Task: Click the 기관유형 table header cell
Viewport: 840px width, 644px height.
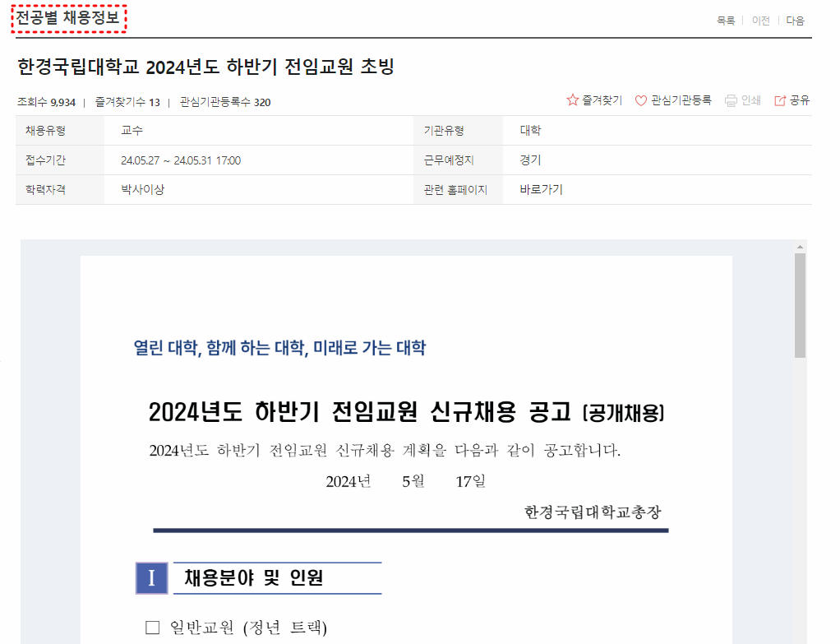Action: (x=458, y=130)
